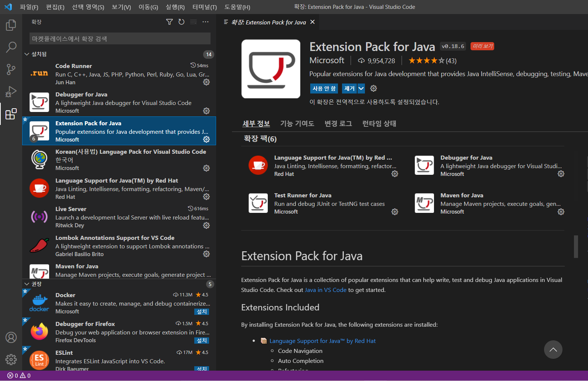Open Korean Language Pack manage gear
The height and width of the screenshot is (381, 588).
pyautogui.click(x=206, y=168)
